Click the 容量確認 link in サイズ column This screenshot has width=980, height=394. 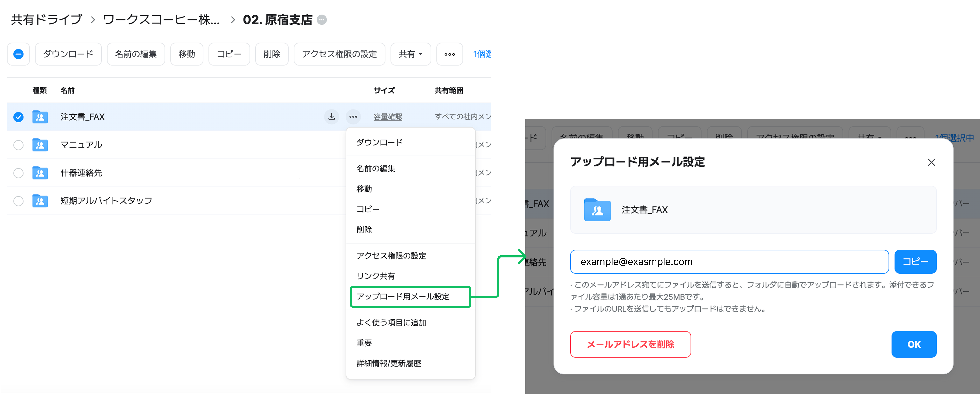click(388, 117)
